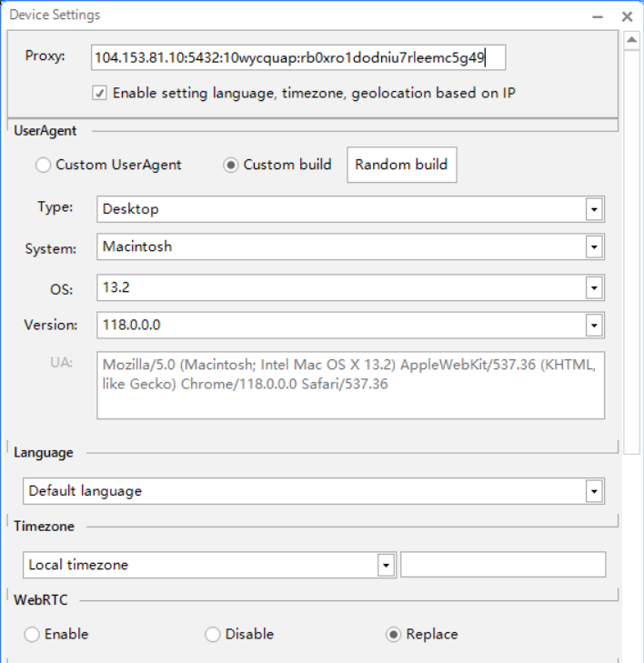Open the OS version dropdown 13.2
The height and width of the screenshot is (663, 644).
click(x=594, y=288)
